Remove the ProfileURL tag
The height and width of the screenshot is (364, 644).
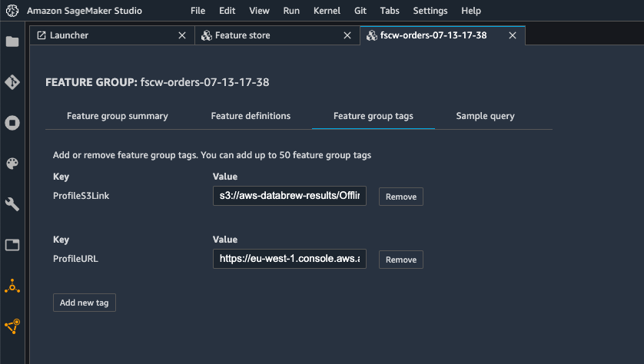[x=401, y=260]
